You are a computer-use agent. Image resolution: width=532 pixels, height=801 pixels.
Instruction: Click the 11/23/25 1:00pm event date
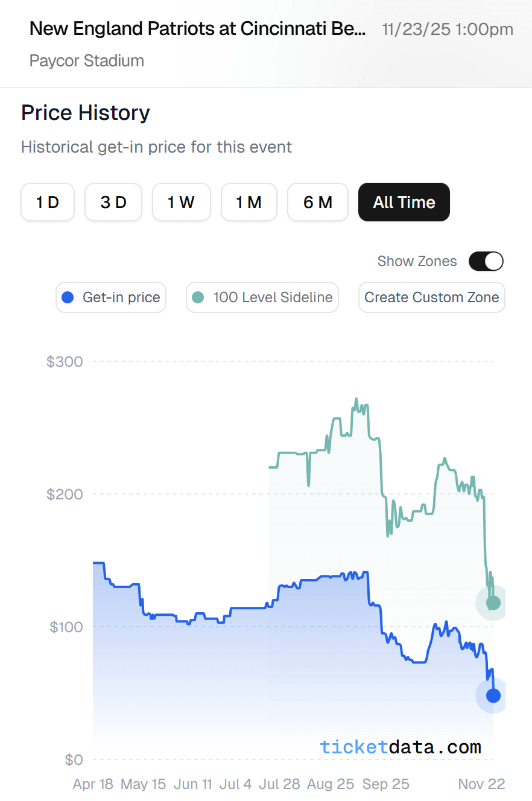[x=448, y=29]
